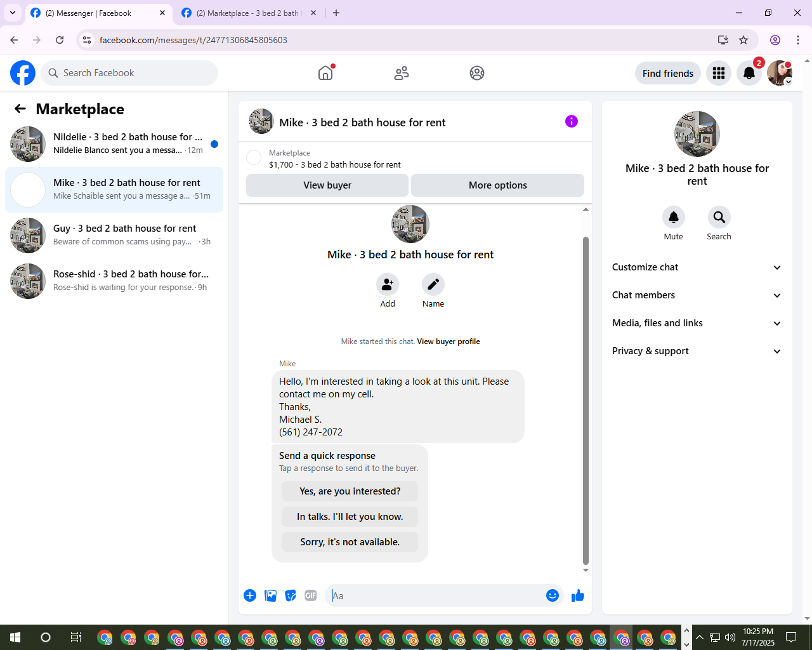Open the Home feed icon
The width and height of the screenshot is (812, 650).
[x=325, y=73]
